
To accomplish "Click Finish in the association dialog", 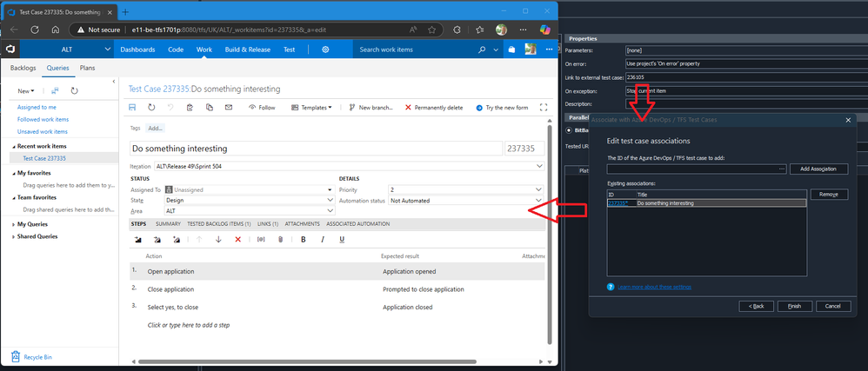I will [794, 306].
